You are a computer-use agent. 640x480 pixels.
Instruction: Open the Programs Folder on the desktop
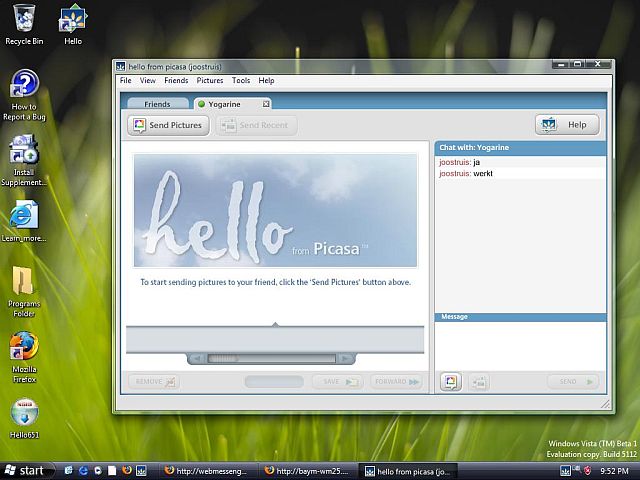click(x=24, y=292)
